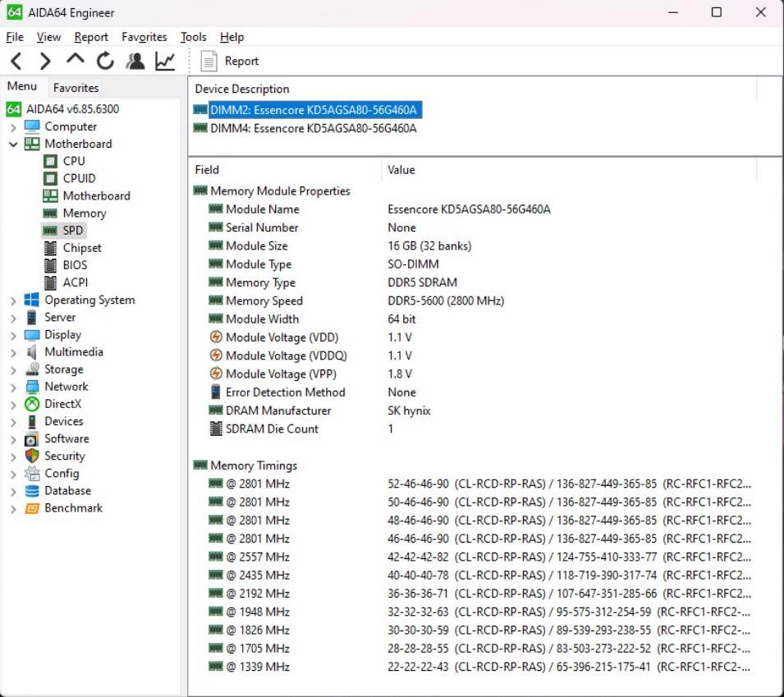Click the DRAM Manufacturer value SK hynix

409,411
